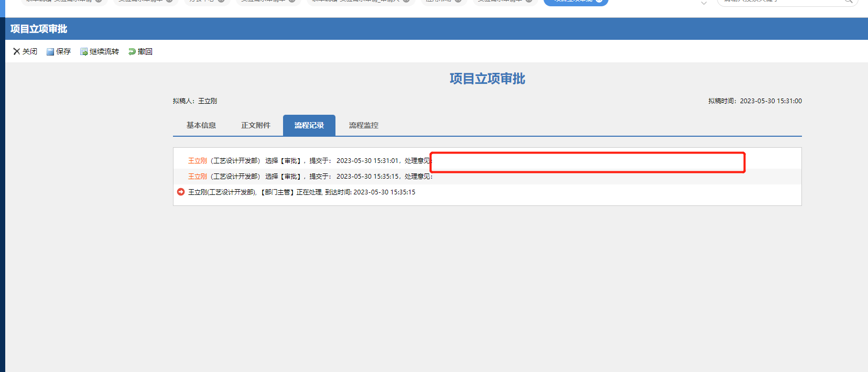
Task: Select the 流程记录 tab
Action: (309, 125)
